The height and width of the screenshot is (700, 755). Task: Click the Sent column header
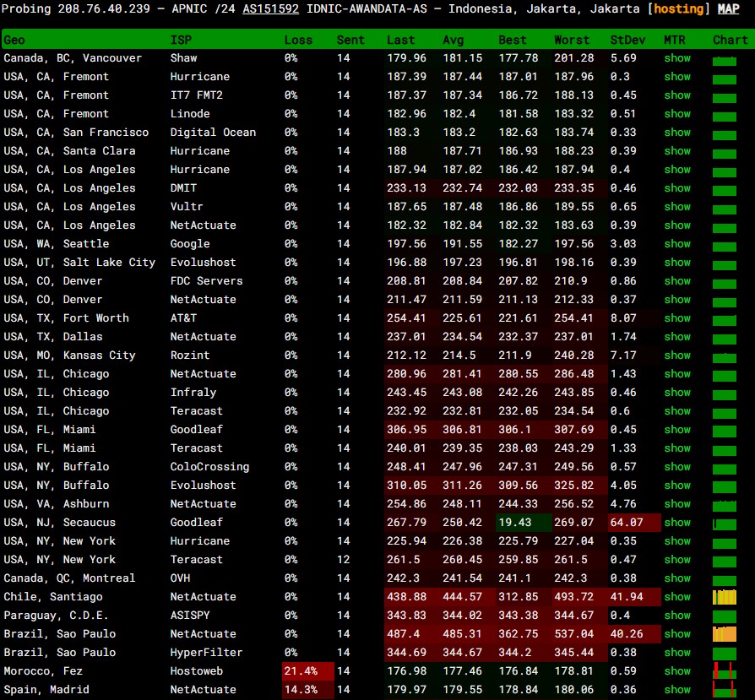click(350, 40)
